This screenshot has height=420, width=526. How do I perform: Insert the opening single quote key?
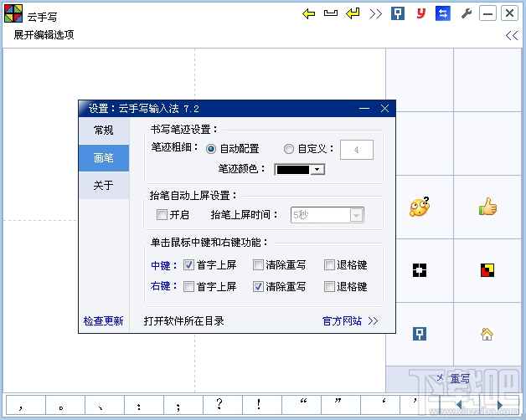pyautogui.click(x=380, y=405)
